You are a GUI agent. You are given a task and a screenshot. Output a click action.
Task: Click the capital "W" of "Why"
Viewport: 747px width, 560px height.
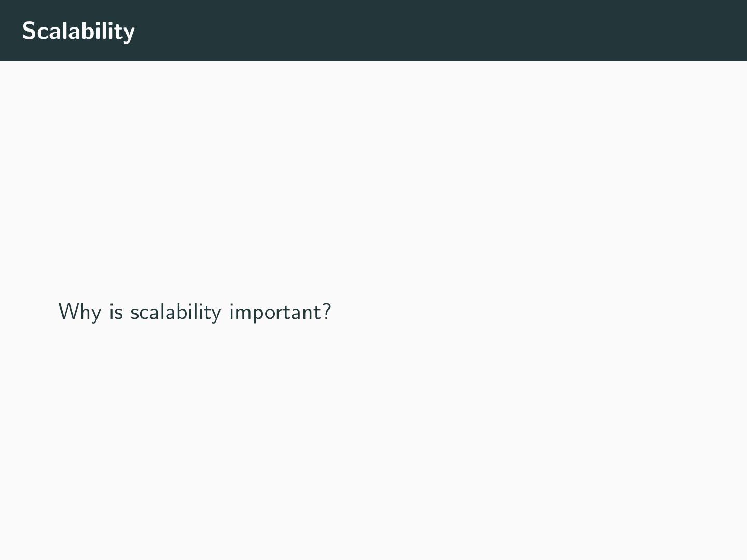point(68,311)
